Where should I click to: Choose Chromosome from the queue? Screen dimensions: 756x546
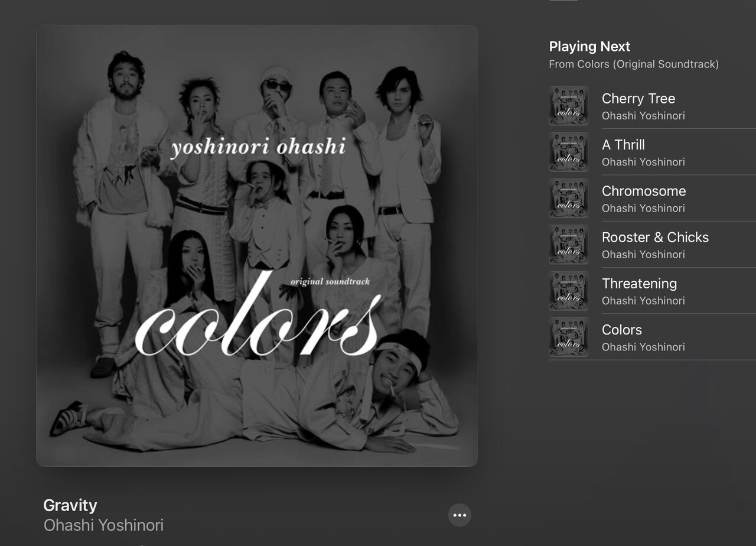(644, 191)
